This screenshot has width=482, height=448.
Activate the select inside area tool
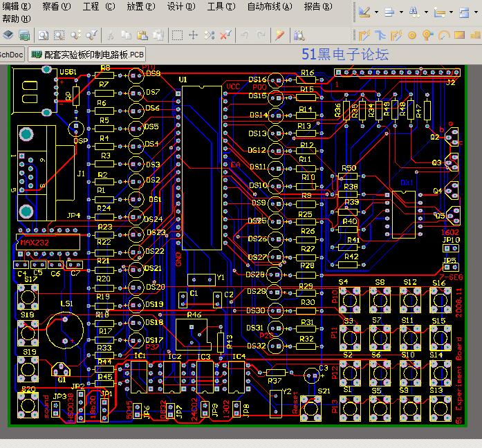point(177,35)
